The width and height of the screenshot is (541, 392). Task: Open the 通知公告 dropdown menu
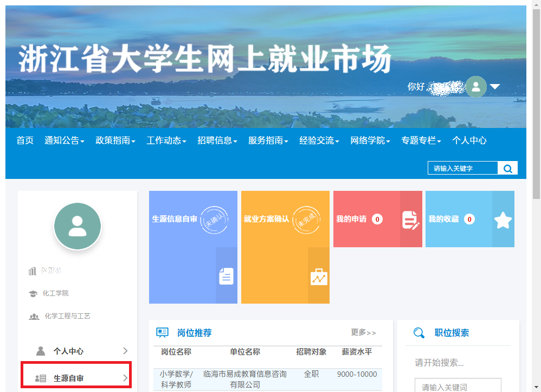pos(64,140)
